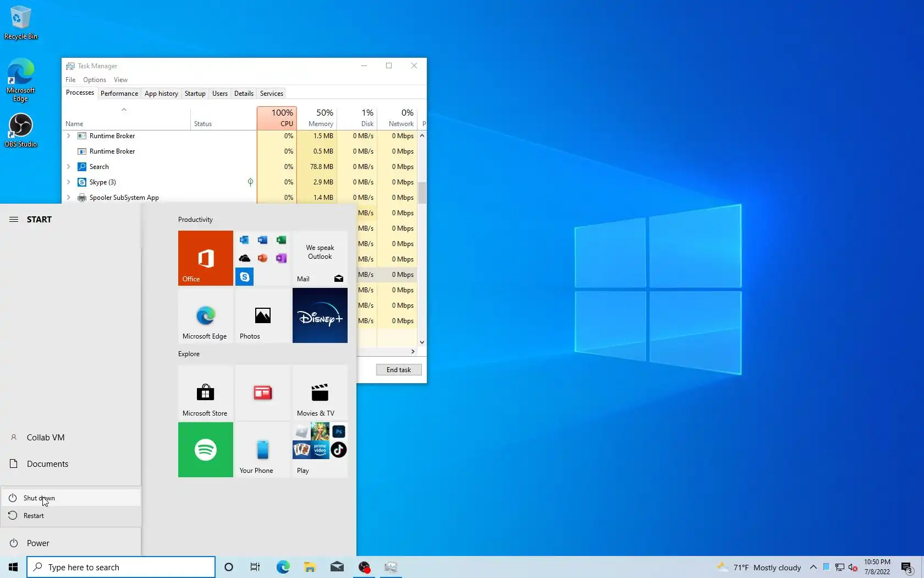924x578 pixels.
Task: Launch the Disney+ tile
Action: (x=320, y=315)
